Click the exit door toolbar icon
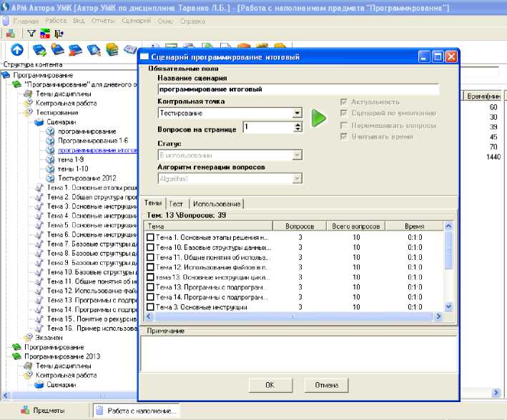The height and width of the screenshot is (420, 507). coord(58,34)
